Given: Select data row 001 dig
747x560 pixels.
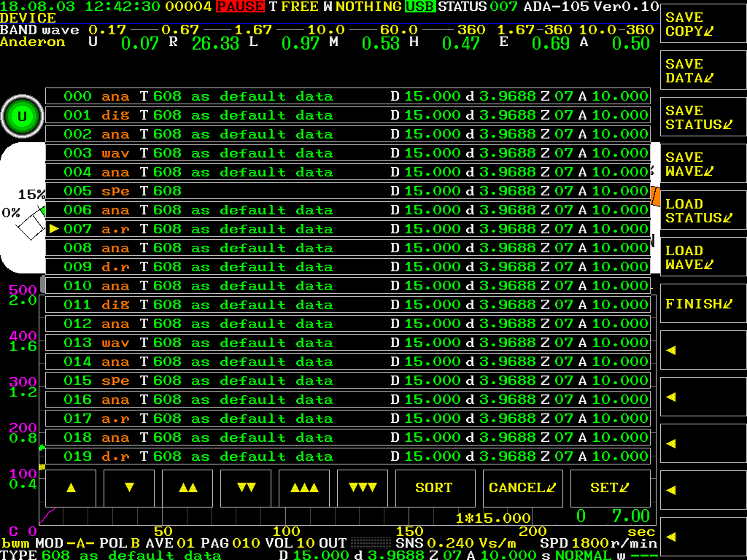Looking at the screenshot, I should point(348,115).
